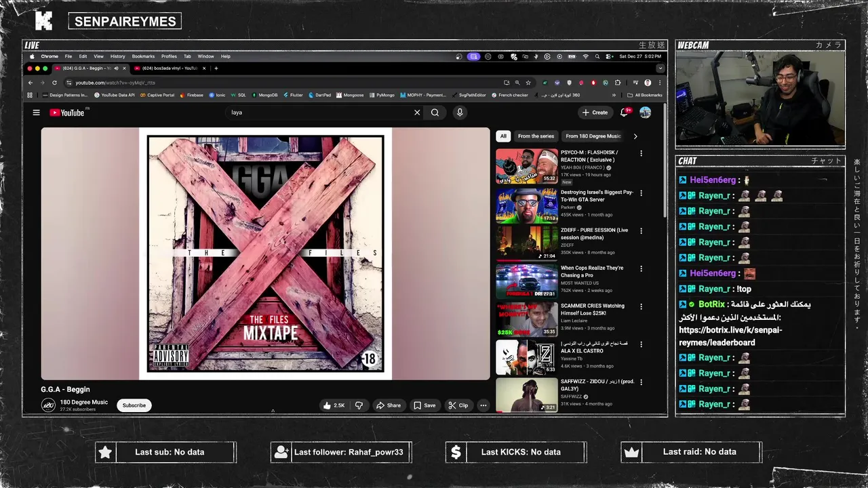The width and height of the screenshot is (868, 488).
Task: Select the From the series chip
Action: (536, 136)
